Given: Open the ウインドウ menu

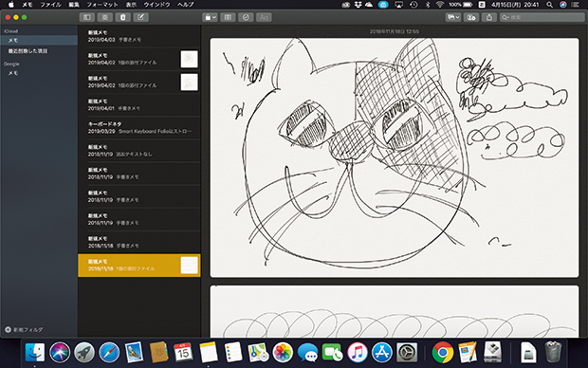Looking at the screenshot, I should [157, 5].
